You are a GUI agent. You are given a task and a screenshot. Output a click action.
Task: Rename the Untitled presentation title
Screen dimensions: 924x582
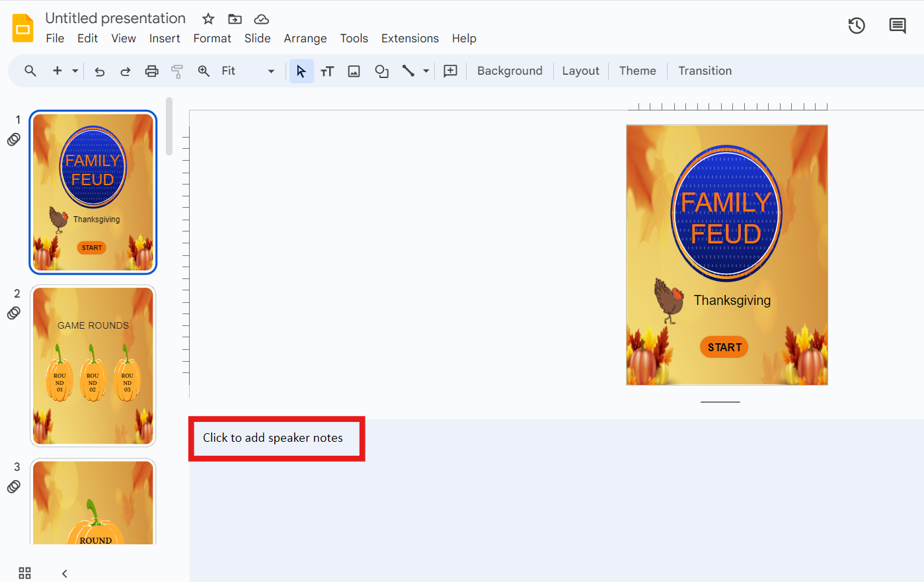(x=116, y=19)
